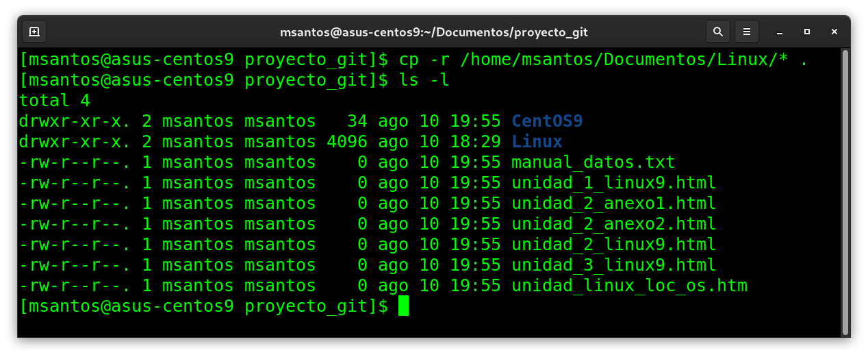Click the unidad_2_anexo1.html entry

coord(613,204)
